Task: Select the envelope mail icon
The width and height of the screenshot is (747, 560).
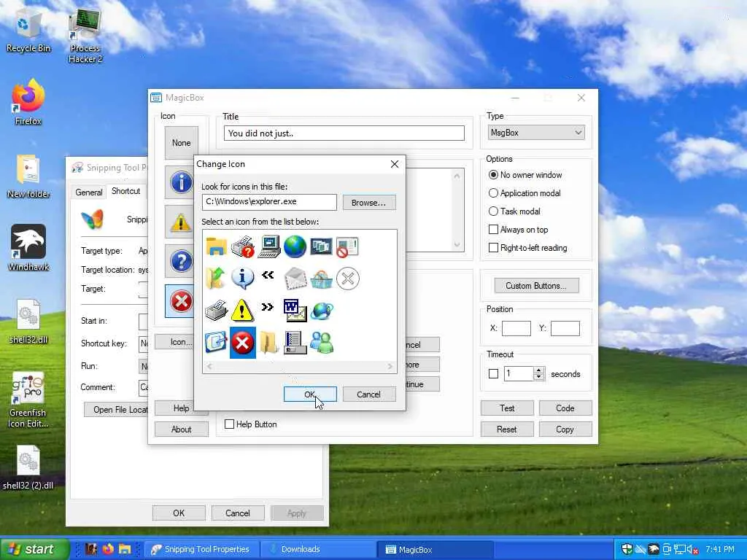Action: click(x=295, y=279)
